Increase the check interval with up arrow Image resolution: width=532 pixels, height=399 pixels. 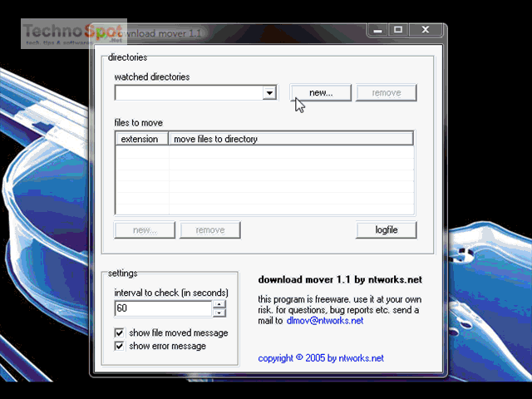219,304
